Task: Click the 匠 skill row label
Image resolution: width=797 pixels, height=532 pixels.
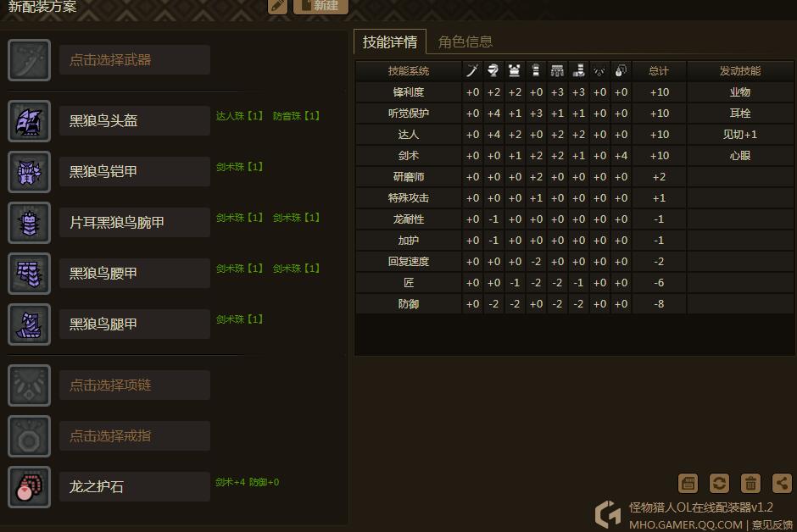Action: pos(409,283)
